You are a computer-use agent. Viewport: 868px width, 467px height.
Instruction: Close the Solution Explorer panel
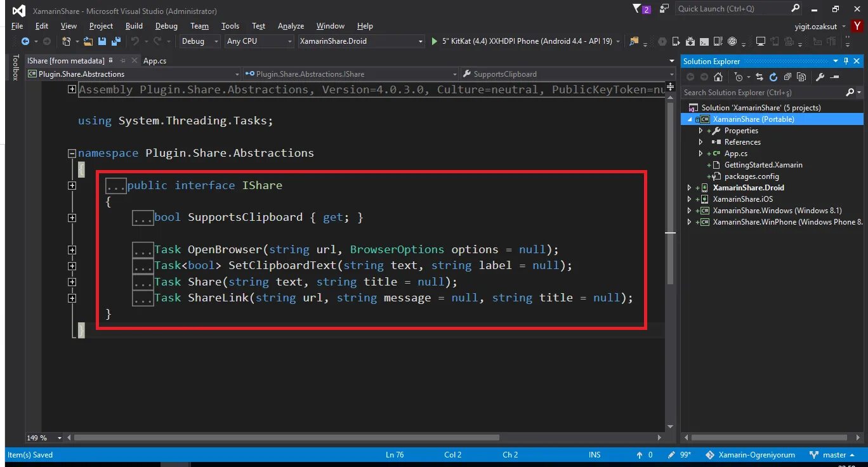857,62
